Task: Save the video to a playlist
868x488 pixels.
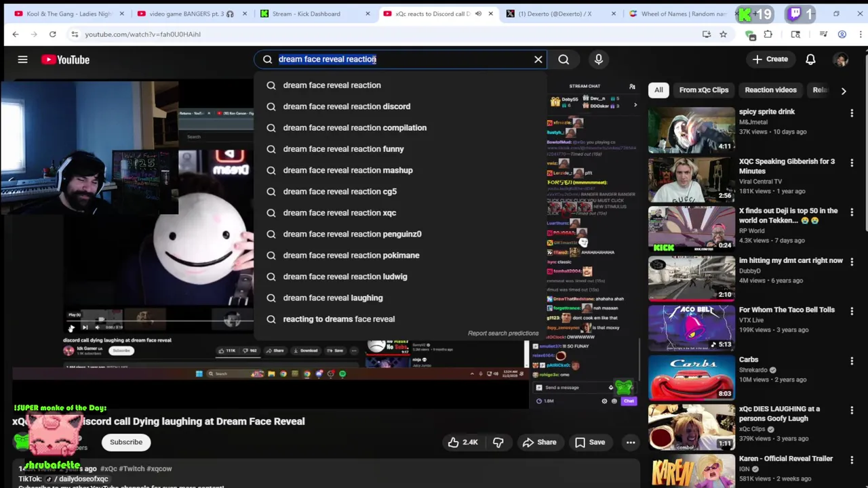Action: (589, 443)
